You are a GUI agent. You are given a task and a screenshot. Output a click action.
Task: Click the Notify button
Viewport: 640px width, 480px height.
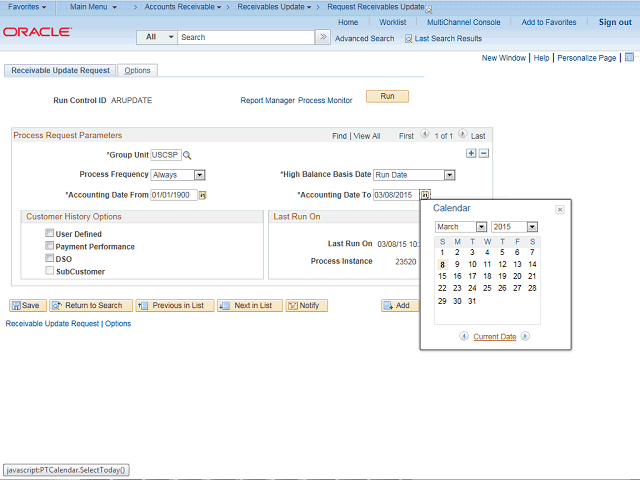tap(307, 305)
